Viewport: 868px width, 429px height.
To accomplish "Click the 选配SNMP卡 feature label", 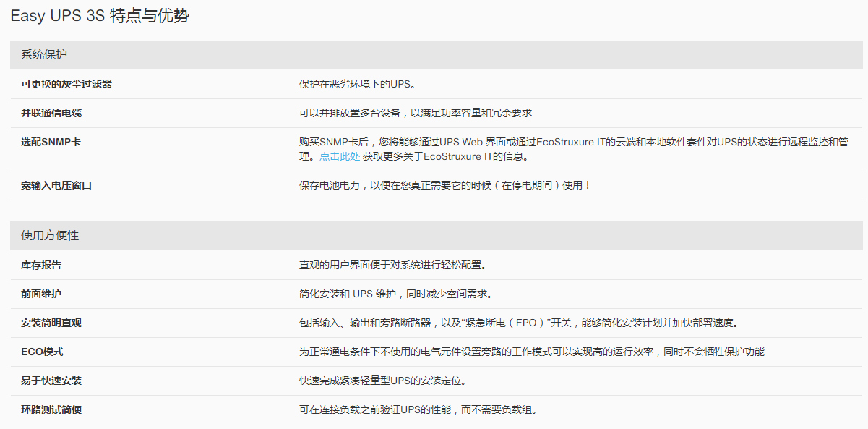I will (x=51, y=142).
